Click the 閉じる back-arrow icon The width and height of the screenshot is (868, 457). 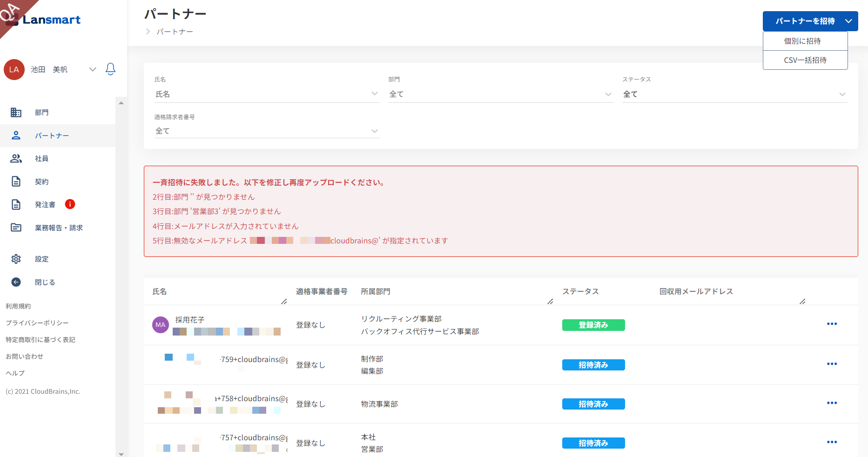click(16, 282)
